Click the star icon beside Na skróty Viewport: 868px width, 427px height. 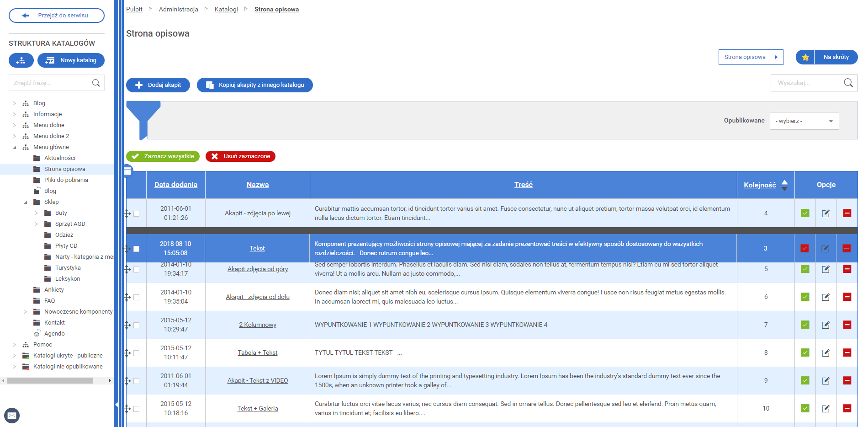click(x=805, y=57)
